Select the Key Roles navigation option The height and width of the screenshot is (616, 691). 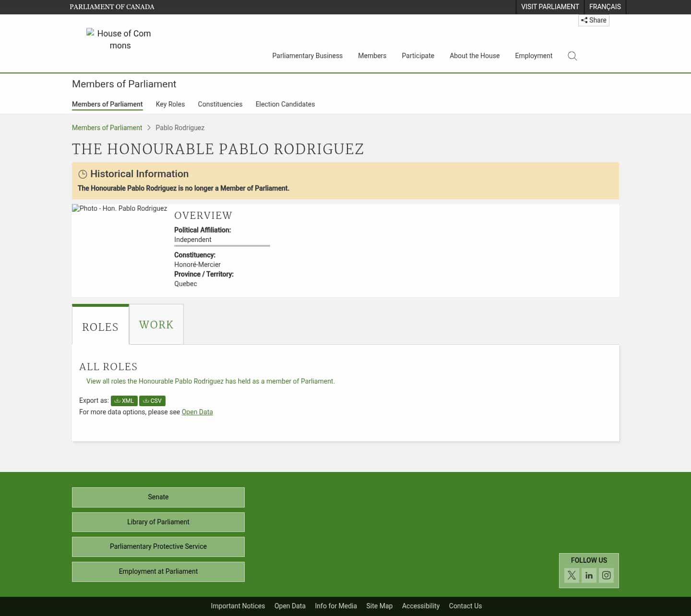(x=170, y=104)
